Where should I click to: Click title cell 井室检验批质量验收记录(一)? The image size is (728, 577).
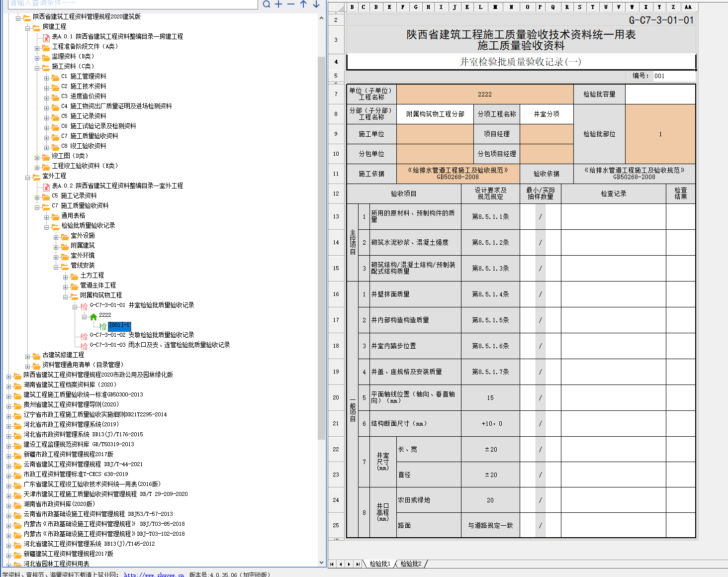[x=521, y=62]
